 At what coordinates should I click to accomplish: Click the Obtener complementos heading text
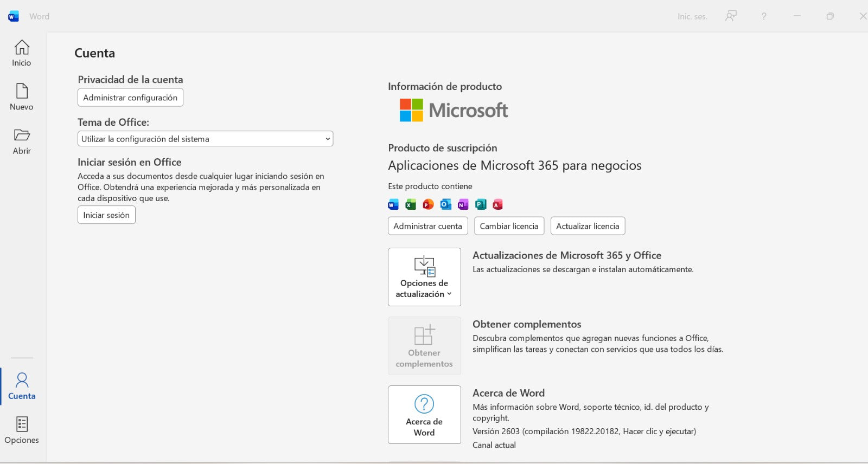tap(527, 324)
